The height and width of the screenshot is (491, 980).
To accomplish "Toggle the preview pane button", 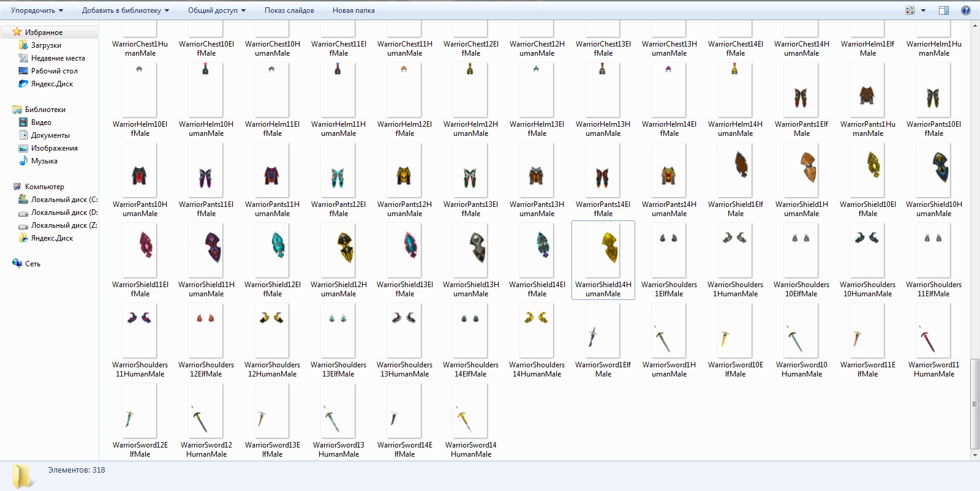I will click(x=943, y=10).
